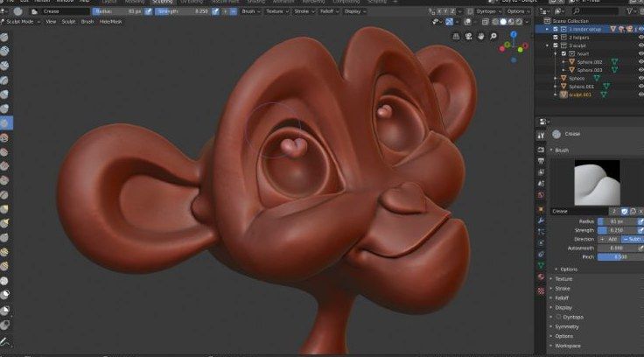The image size is (644, 357).
Task: Select the Rotate brush tool
Action: (4, 266)
